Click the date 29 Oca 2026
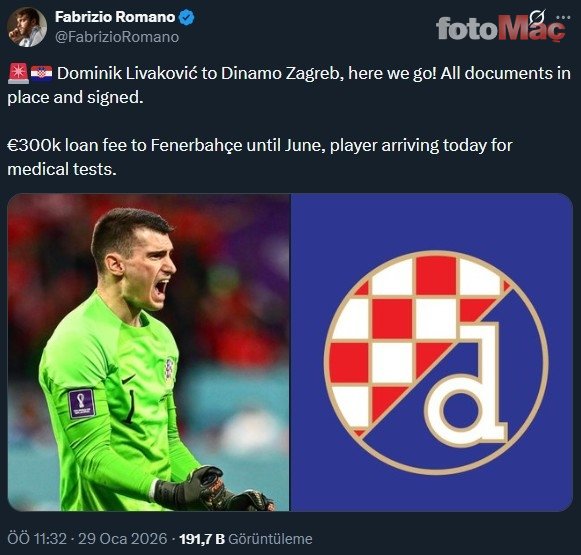The width and height of the screenshot is (581, 555). point(123,539)
